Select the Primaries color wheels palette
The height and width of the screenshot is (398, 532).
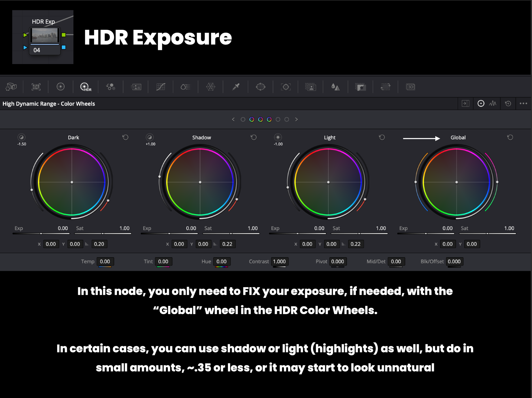(61, 87)
